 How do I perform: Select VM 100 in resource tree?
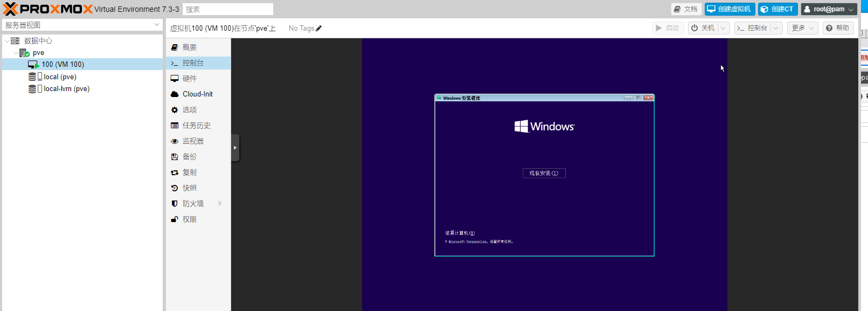pos(63,64)
